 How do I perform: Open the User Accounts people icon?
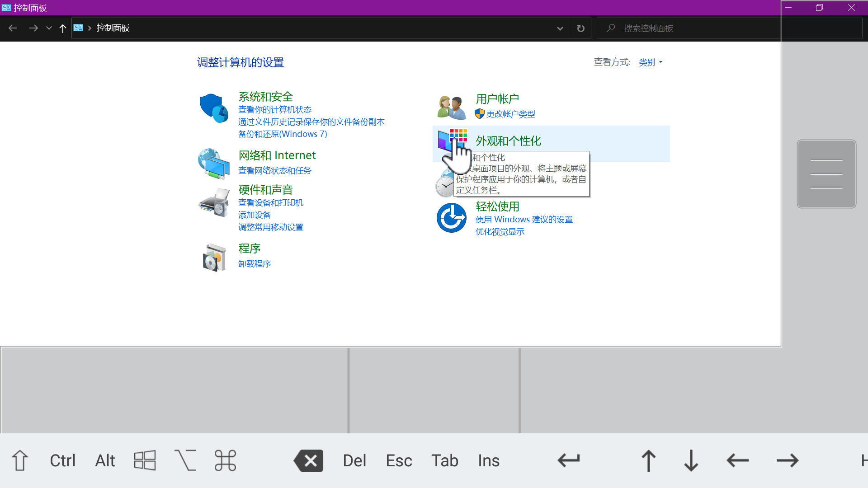(451, 108)
